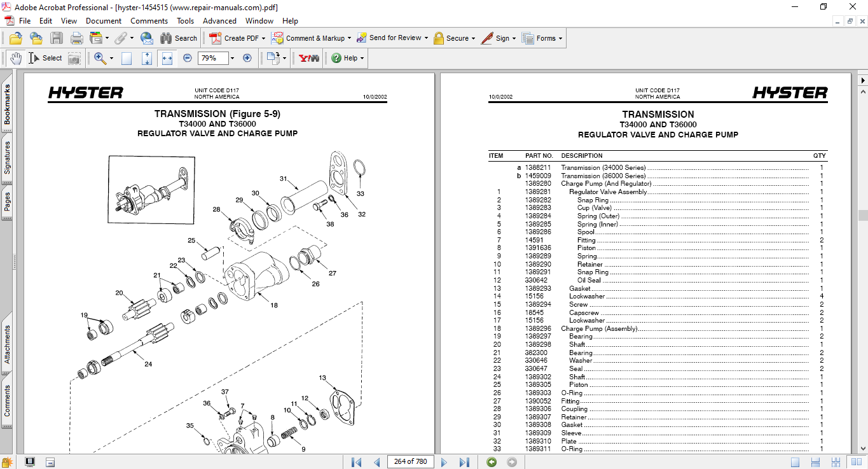Screen dimensions: 868x469
Task: Open the Attachments side tab
Action: coord(7,345)
